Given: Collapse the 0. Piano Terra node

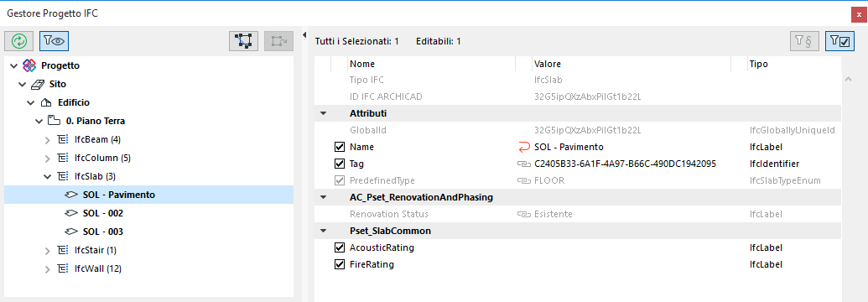Looking at the screenshot, I should 39,121.
